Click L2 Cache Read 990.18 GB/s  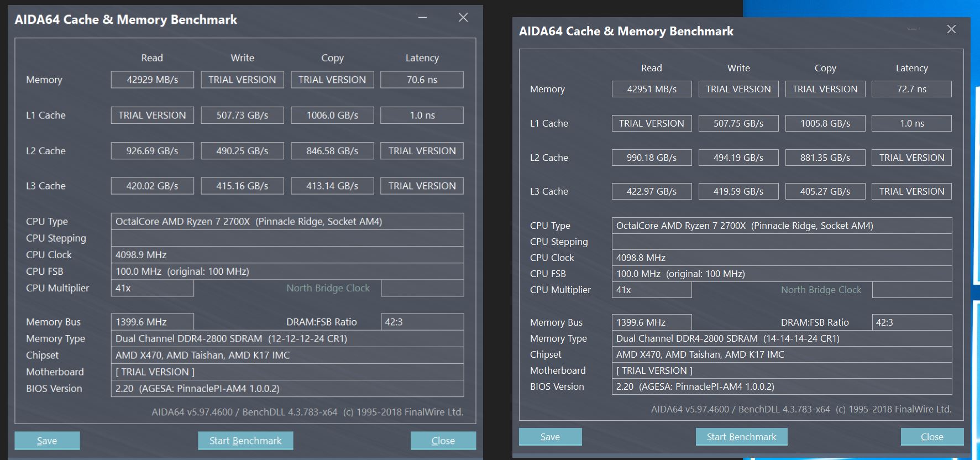652,158
